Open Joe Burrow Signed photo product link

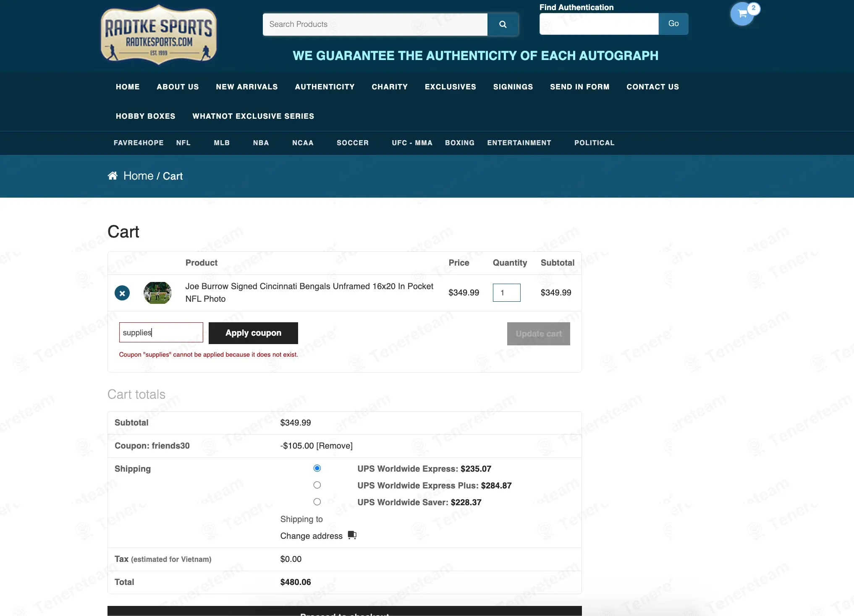pyautogui.click(x=309, y=292)
